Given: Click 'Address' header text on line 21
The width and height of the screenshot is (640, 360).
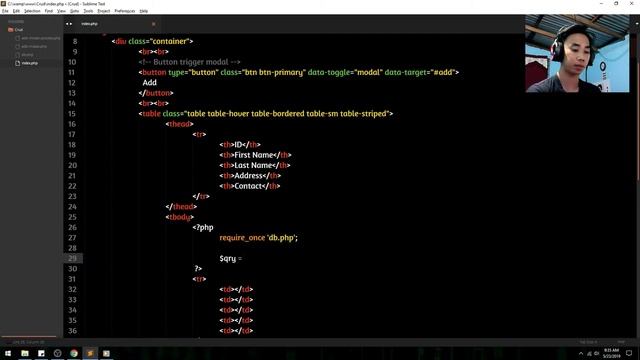Looking at the screenshot, I should 248,176.
